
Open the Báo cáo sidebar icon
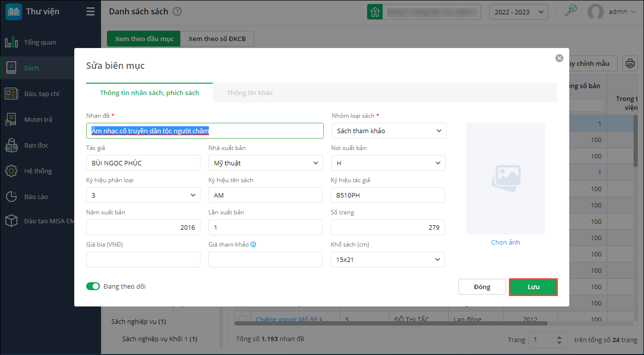tap(11, 197)
